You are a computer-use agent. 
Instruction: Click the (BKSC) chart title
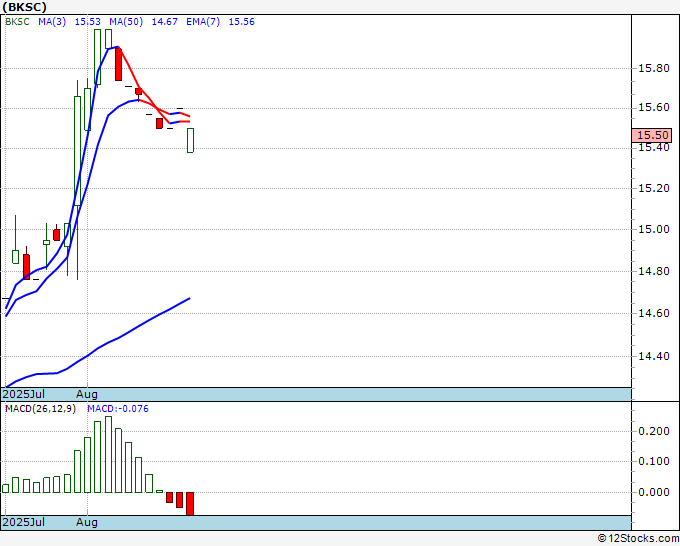click(24, 7)
